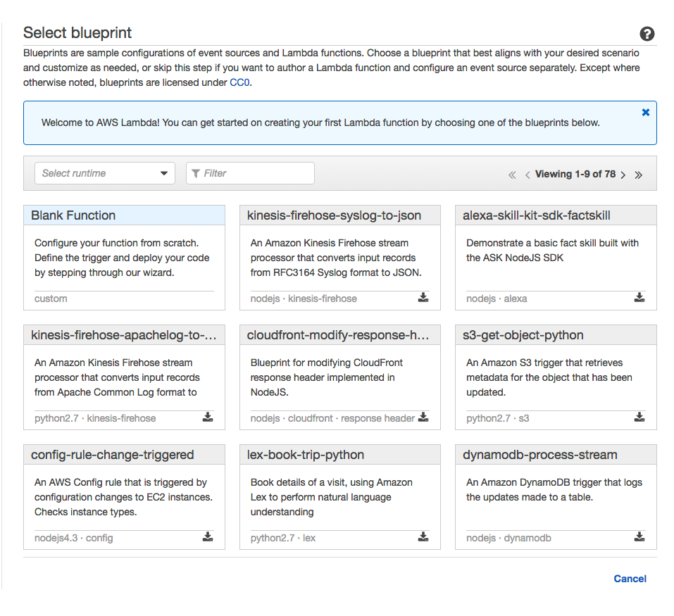Image resolution: width=674 pixels, height=616 pixels.
Task: Jump to the last blueprints page
Action: click(x=638, y=175)
